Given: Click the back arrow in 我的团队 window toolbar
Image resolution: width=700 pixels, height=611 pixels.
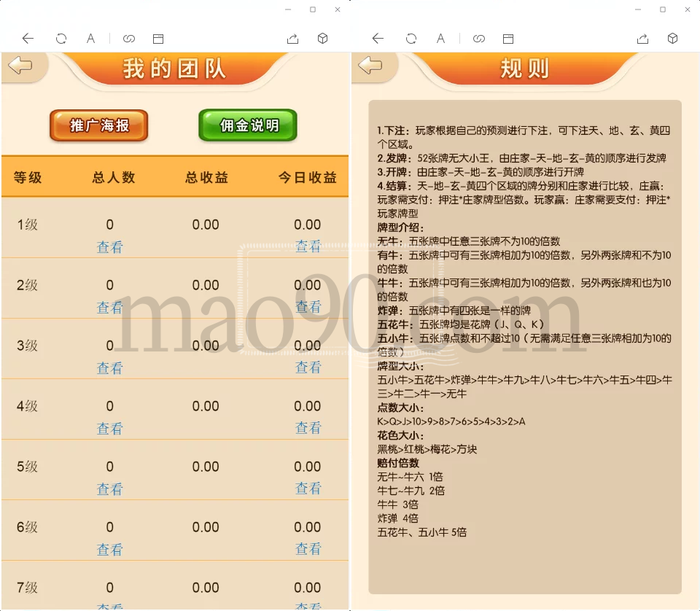Looking at the screenshot, I should (x=28, y=39).
